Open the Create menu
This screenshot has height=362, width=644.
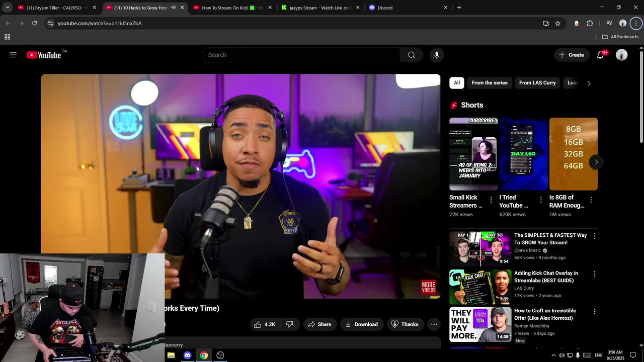click(572, 55)
